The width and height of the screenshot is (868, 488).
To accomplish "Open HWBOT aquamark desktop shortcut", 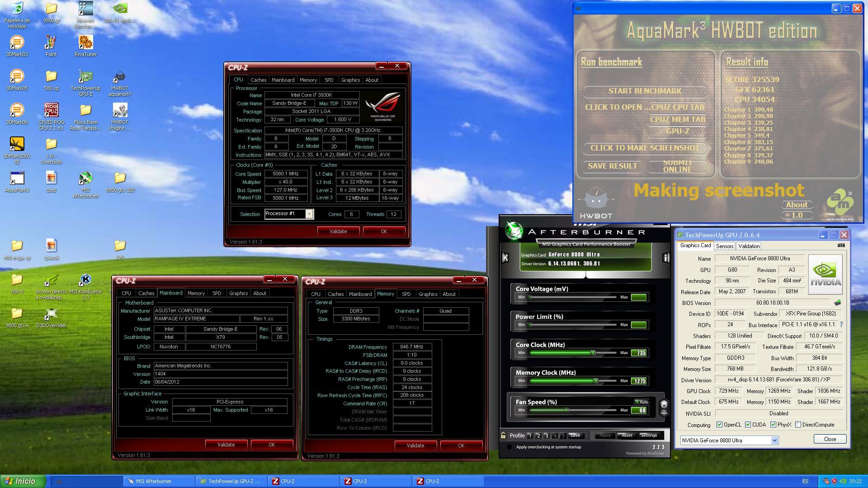I will pos(120,83).
